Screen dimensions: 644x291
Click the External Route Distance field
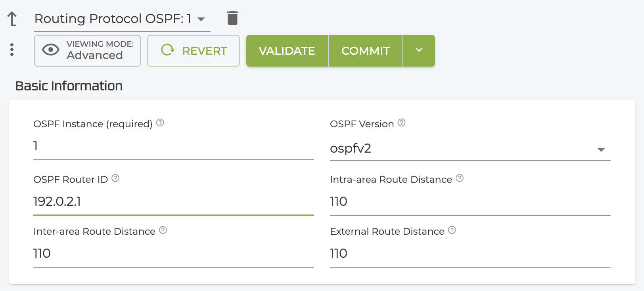[x=470, y=254]
